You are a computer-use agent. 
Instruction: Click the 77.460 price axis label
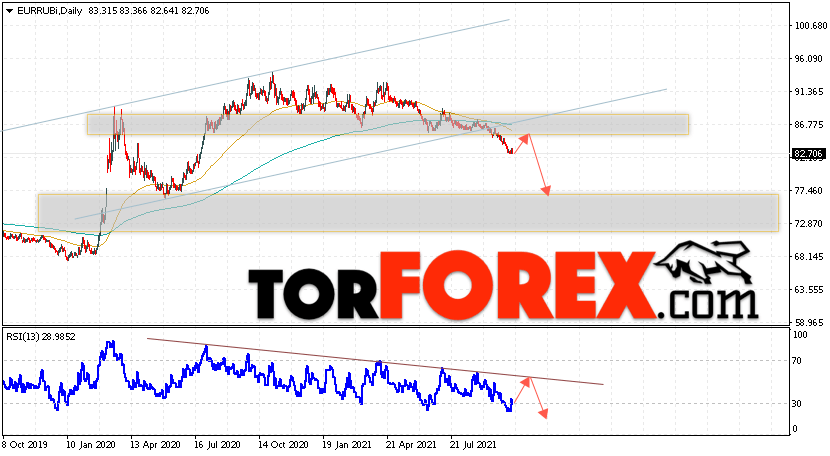pyautogui.click(x=810, y=191)
